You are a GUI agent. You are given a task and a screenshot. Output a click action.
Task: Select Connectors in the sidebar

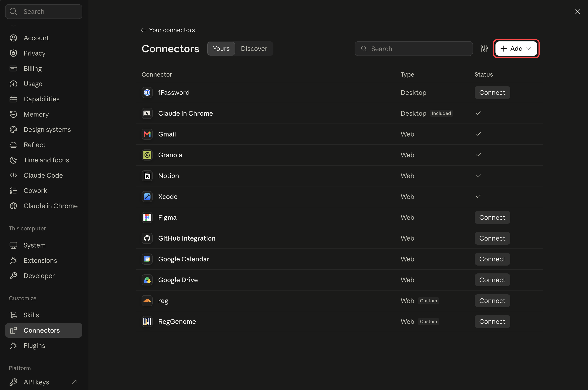click(x=43, y=330)
